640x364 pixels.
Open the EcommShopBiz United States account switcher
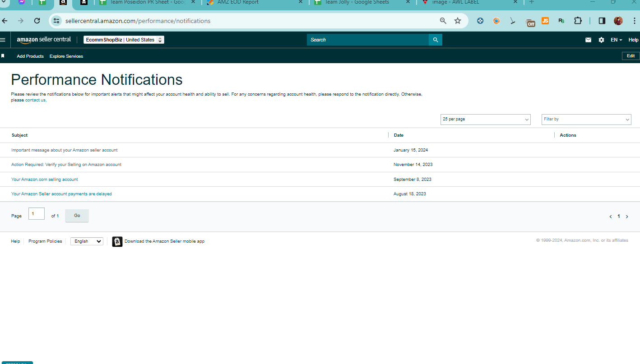click(124, 40)
